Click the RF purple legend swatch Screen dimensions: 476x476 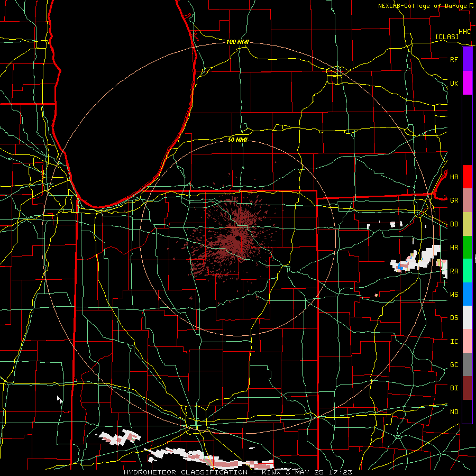[467, 59]
